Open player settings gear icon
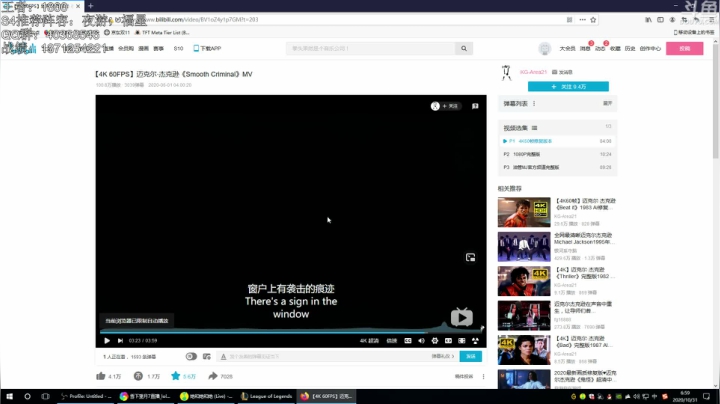Image resolution: width=720 pixels, height=404 pixels. pyautogui.click(x=435, y=341)
